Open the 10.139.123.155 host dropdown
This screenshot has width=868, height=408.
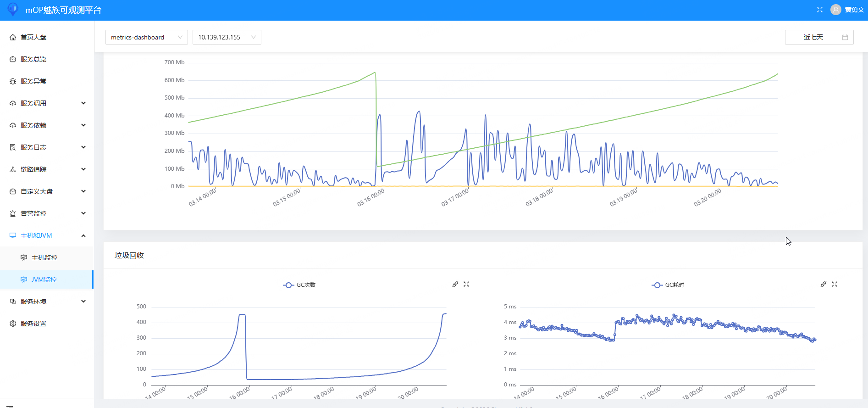click(227, 37)
